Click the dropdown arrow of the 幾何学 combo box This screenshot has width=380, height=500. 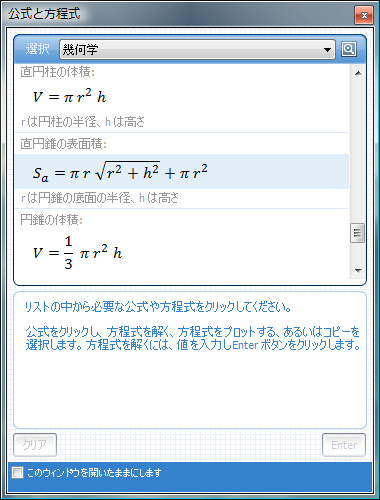pos(327,50)
